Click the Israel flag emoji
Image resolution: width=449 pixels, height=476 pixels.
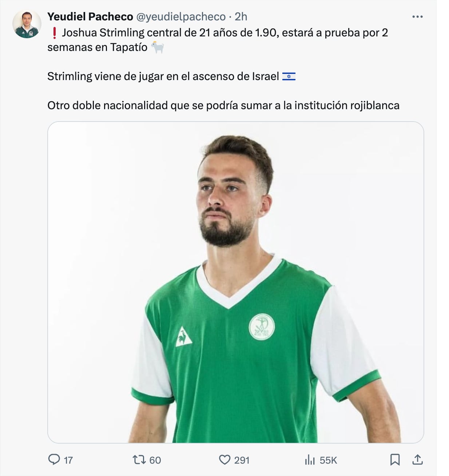(289, 76)
